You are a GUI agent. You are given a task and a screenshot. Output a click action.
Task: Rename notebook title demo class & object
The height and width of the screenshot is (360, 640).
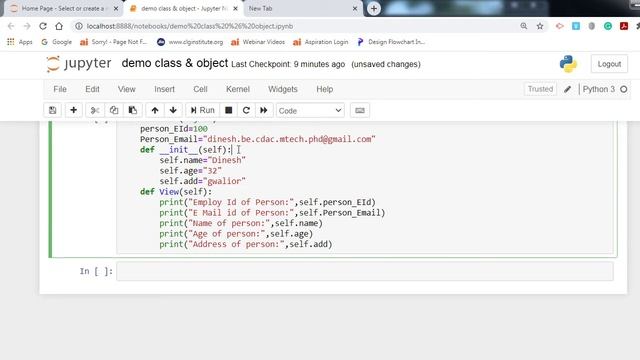click(x=175, y=63)
